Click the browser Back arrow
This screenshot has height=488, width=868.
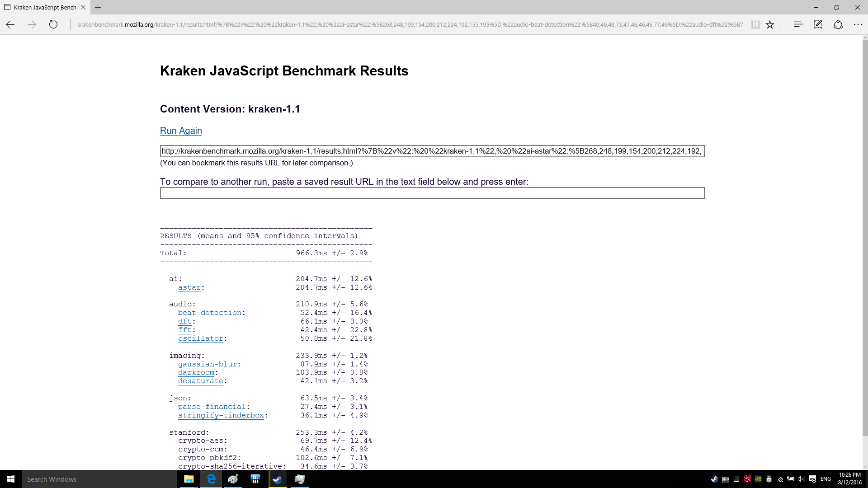10,25
